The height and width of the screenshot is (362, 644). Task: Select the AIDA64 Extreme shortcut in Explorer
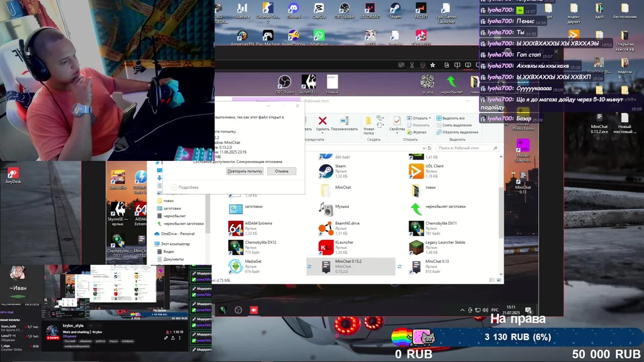[x=259, y=228]
